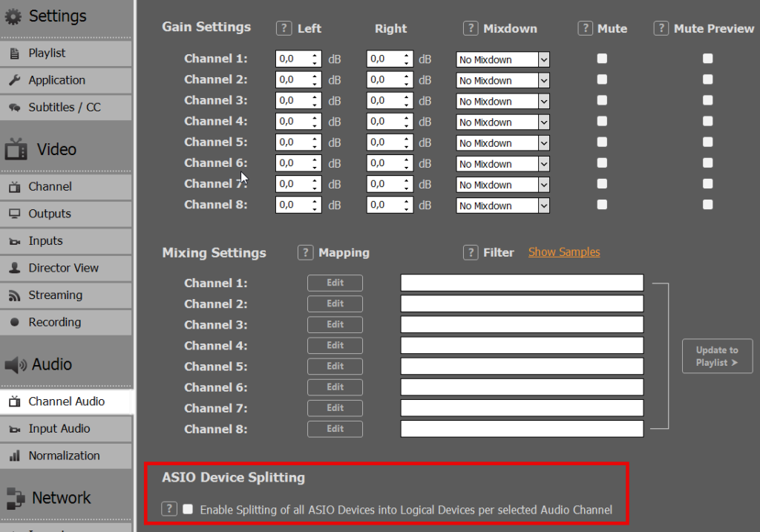The height and width of the screenshot is (532, 760).
Task: Click the Gain Settings Left help icon
Action: pyautogui.click(x=284, y=28)
